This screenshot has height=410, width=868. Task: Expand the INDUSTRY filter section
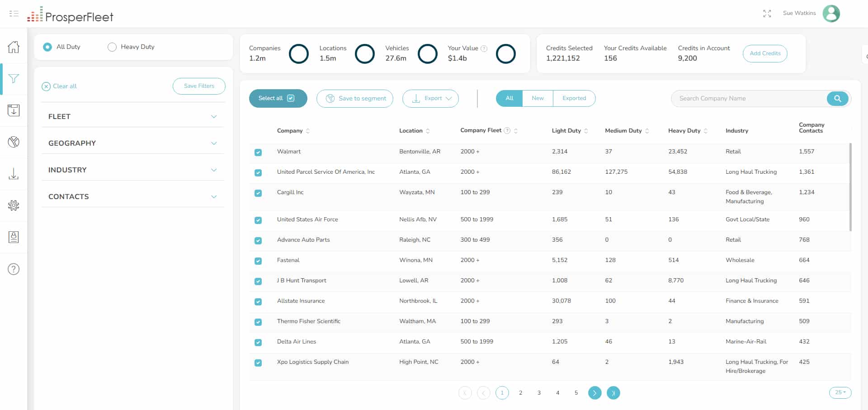pos(133,170)
